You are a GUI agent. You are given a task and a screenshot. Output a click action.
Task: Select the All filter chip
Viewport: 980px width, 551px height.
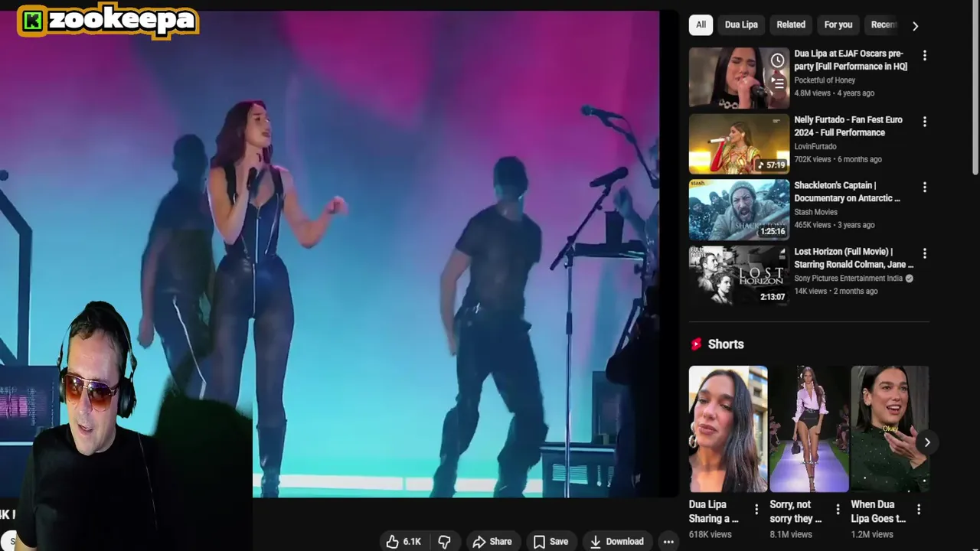coord(701,24)
